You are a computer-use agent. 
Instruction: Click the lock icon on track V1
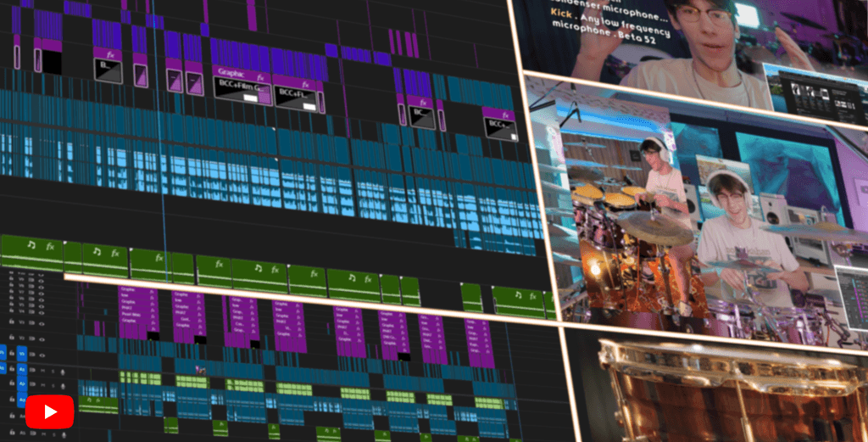(12, 355)
